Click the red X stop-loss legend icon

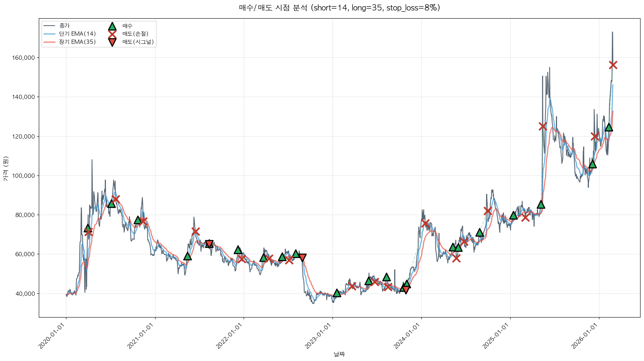pos(112,34)
